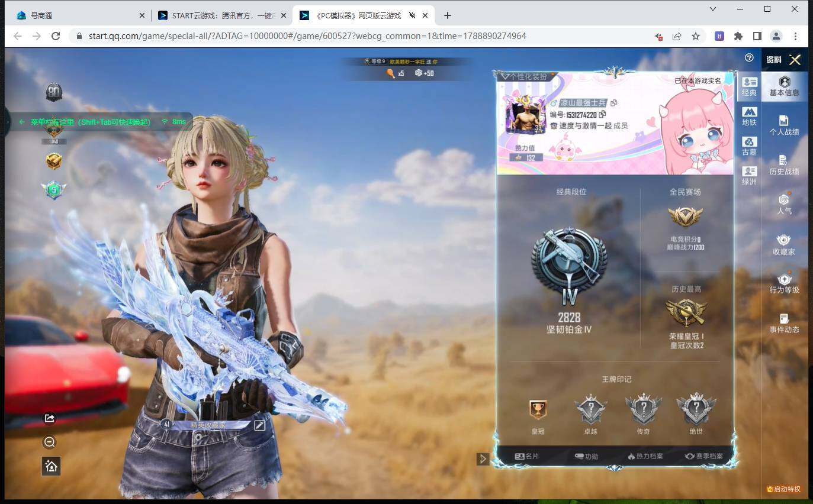The image size is (813, 504).
Task: Open the 人气 section
Action: pos(785,205)
